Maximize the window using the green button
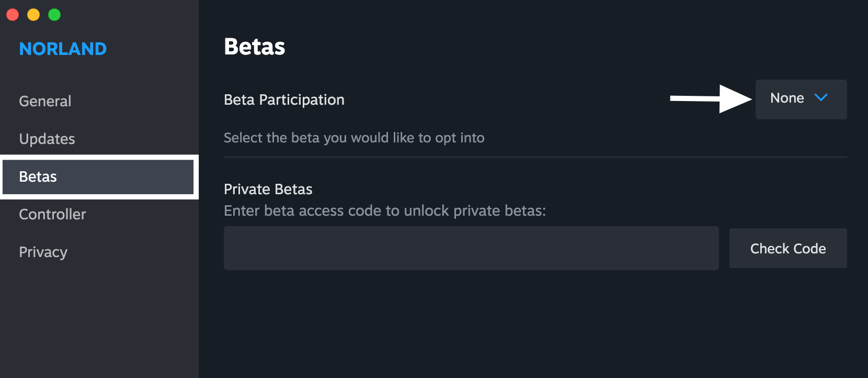The height and width of the screenshot is (378, 868). coord(54,15)
